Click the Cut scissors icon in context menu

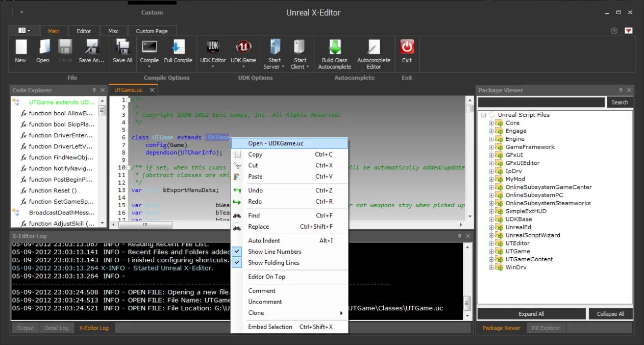(x=237, y=165)
